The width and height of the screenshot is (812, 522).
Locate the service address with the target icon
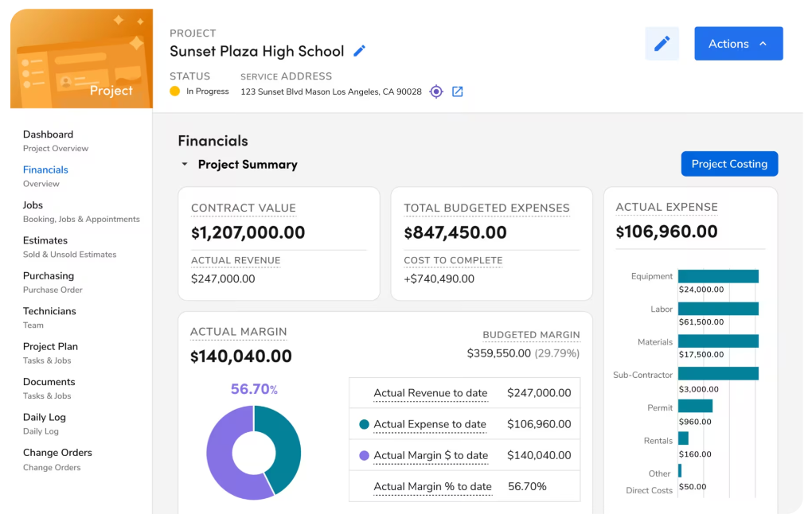point(436,92)
